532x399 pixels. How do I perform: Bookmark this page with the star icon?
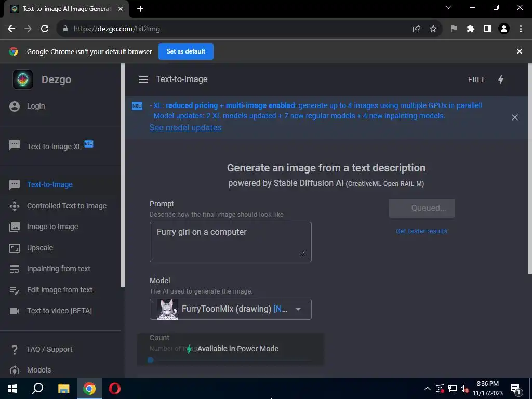coord(433,29)
